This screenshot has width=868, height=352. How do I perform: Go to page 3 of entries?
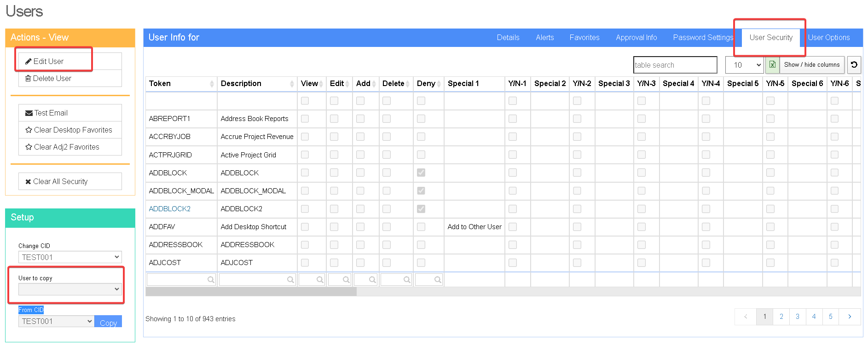tap(798, 317)
